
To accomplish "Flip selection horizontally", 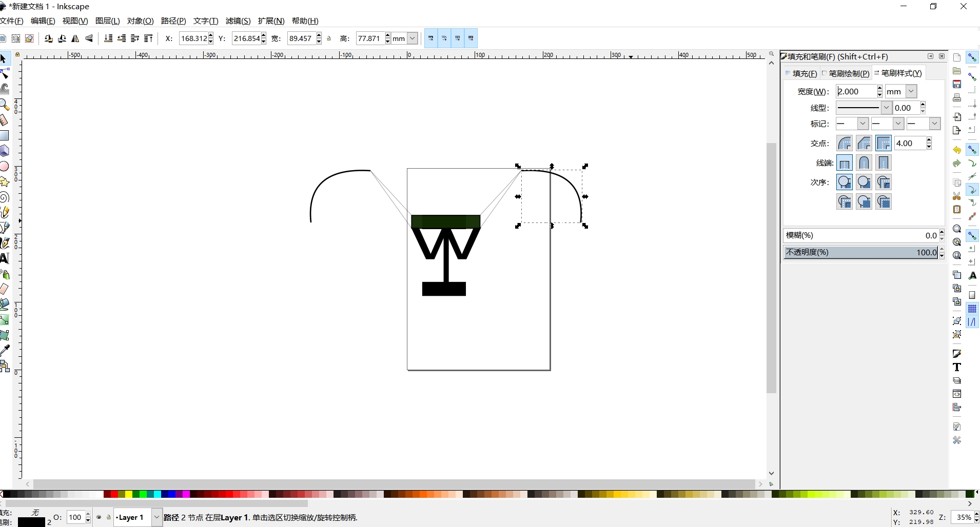I will coord(75,38).
